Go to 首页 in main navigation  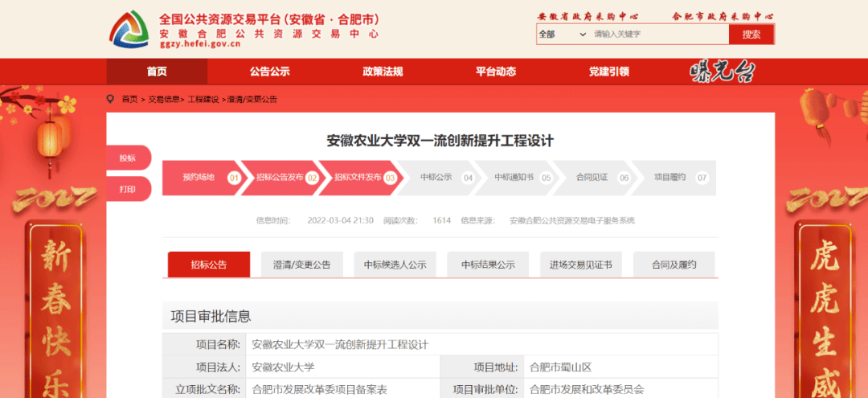(157, 72)
